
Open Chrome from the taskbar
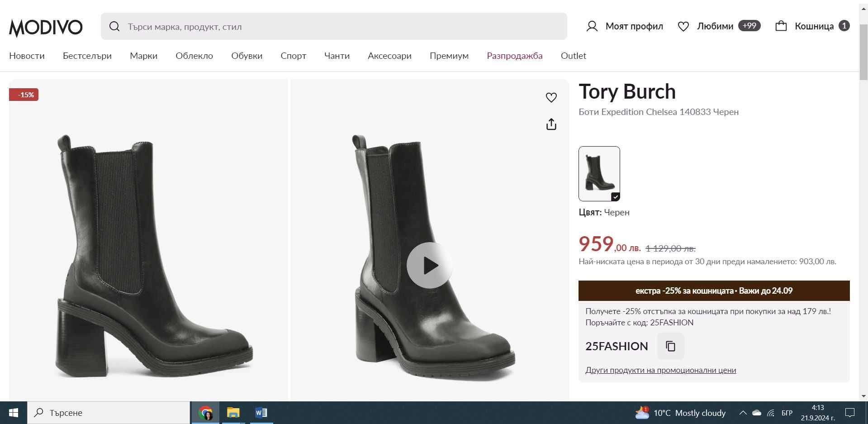click(x=205, y=413)
